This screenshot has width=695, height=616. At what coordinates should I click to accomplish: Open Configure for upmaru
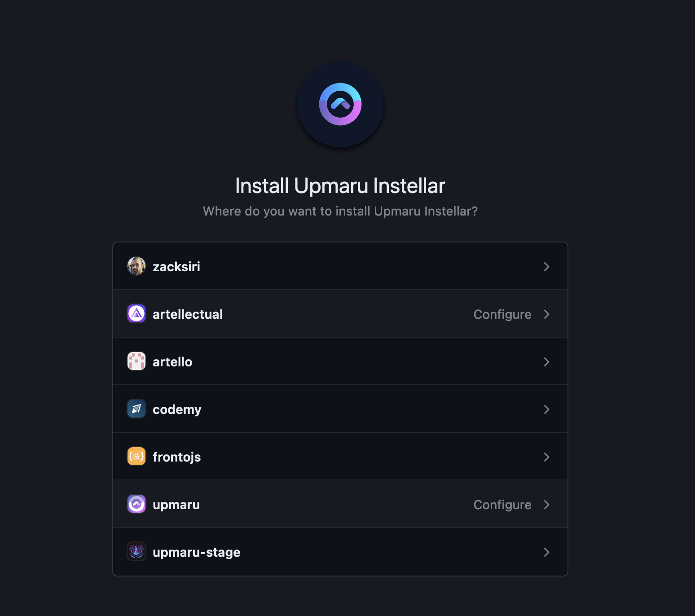pos(502,504)
